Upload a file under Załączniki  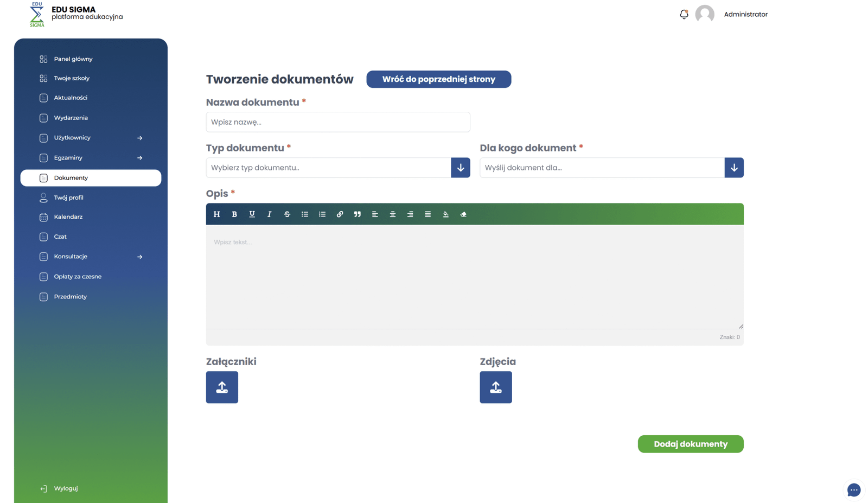pos(222,387)
